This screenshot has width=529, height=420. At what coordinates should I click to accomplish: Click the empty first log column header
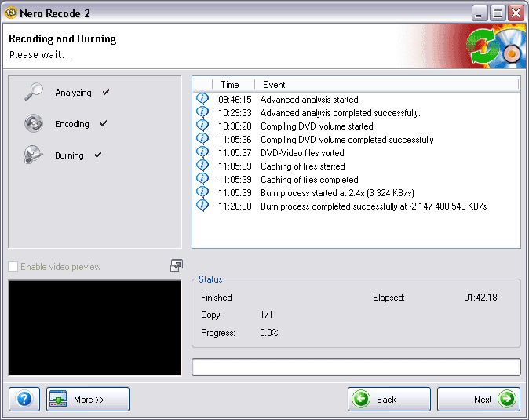[202, 84]
